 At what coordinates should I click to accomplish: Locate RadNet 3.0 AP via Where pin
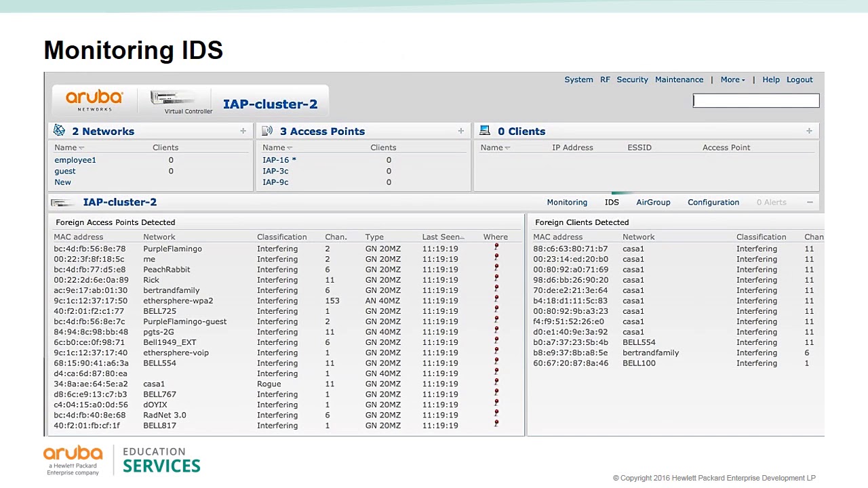pyautogui.click(x=496, y=414)
